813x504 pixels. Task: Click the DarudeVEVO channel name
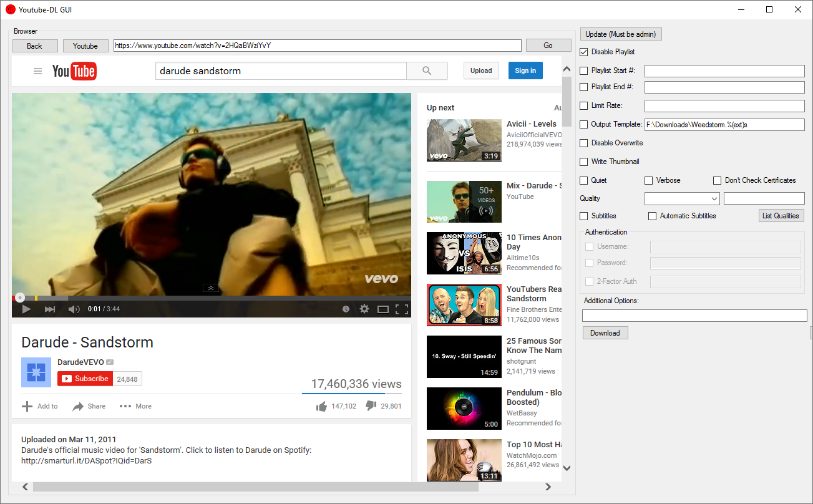tap(80, 362)
